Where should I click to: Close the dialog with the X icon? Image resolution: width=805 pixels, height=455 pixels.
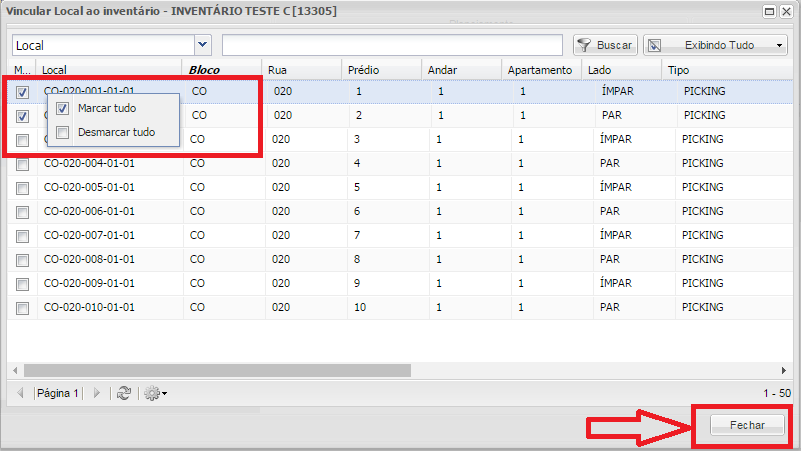click(786, 11)
